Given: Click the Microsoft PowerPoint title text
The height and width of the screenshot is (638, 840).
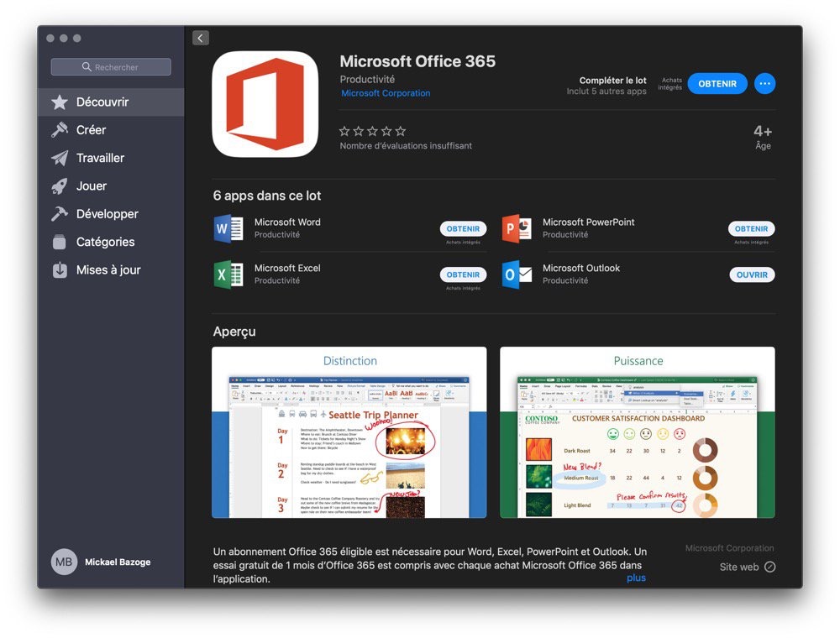Looking at the screenshot, I should click(x=589, y=222).
